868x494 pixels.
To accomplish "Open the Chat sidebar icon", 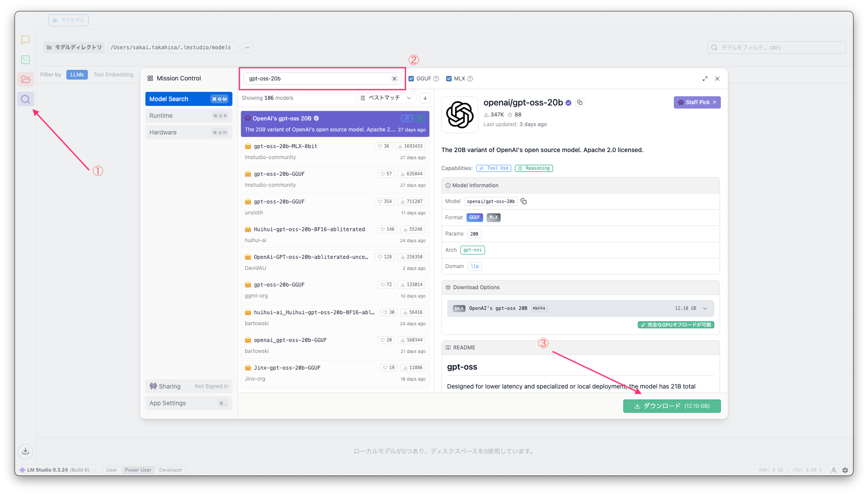I will coord(25,40).
